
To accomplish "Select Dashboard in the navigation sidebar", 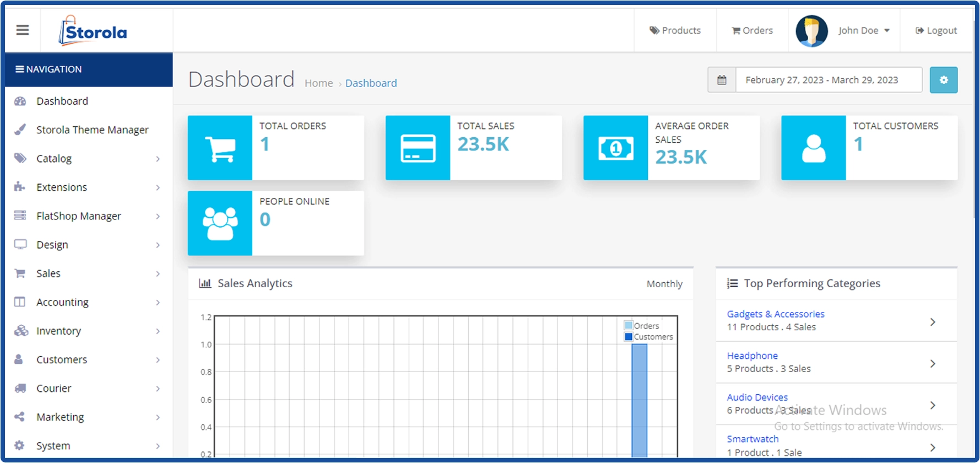I will tap(62, 101).
